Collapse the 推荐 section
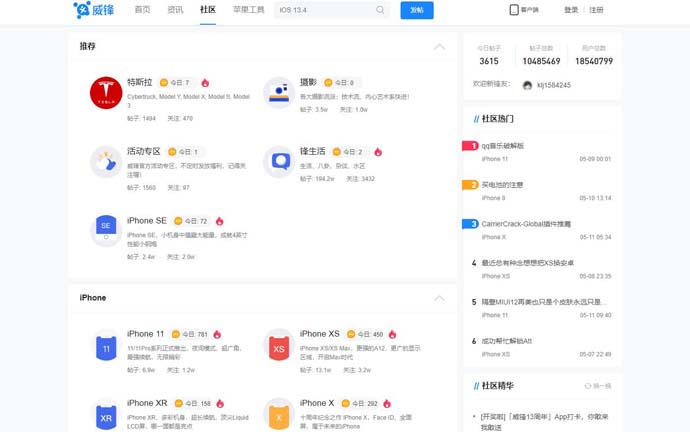The image size is (690, 432). [439, 47]
